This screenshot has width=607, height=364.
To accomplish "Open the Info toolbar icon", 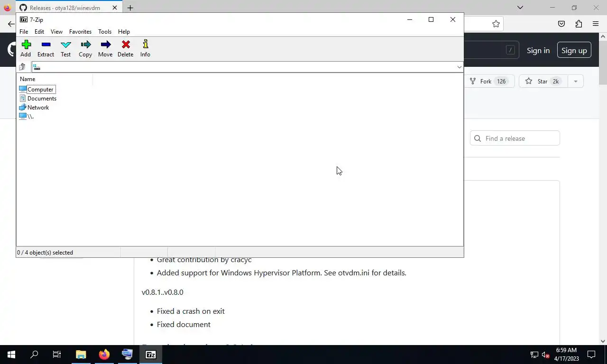I will (145, 48).
